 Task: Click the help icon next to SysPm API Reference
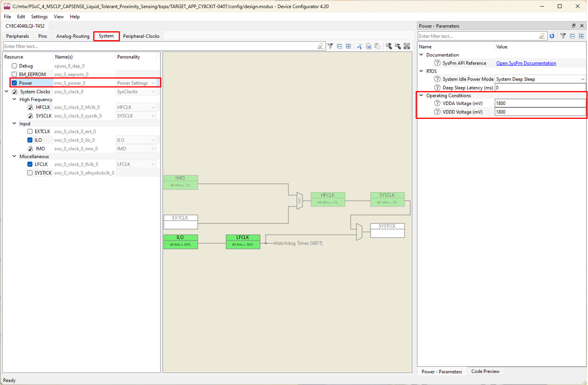click(437, 63)
